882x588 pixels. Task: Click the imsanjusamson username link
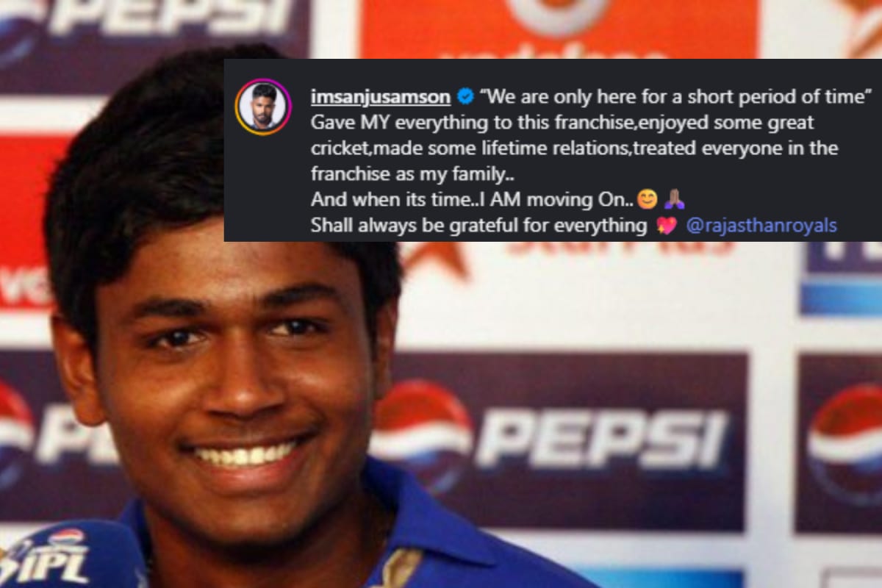(x=380, y=96)
